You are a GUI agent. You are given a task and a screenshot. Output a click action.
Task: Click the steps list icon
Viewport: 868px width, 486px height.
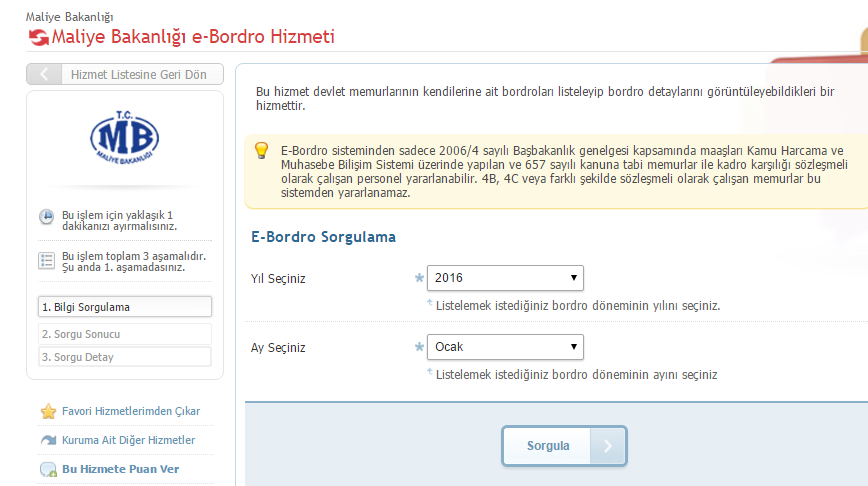click(x=46, y=260)
